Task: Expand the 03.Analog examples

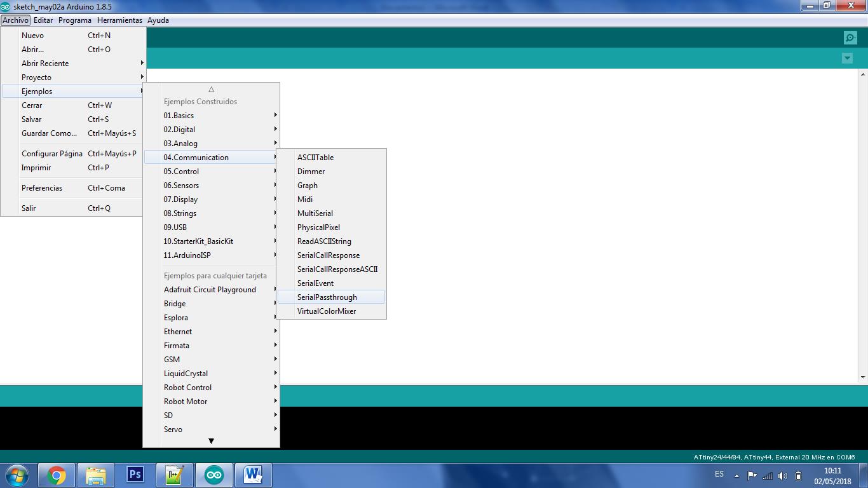Action: [211, 144]
